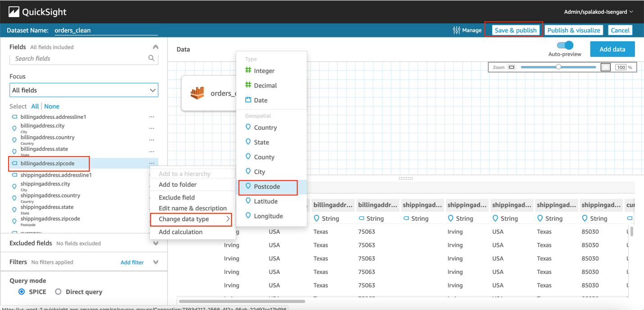Click Publish & visualize button

click(x=574, y=30)
